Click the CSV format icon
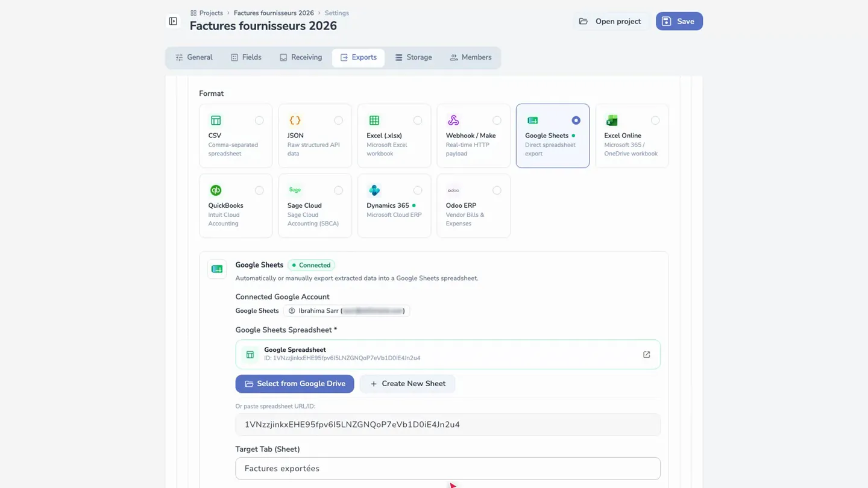This screenshot has height=488, width=868. click(216, 120)
